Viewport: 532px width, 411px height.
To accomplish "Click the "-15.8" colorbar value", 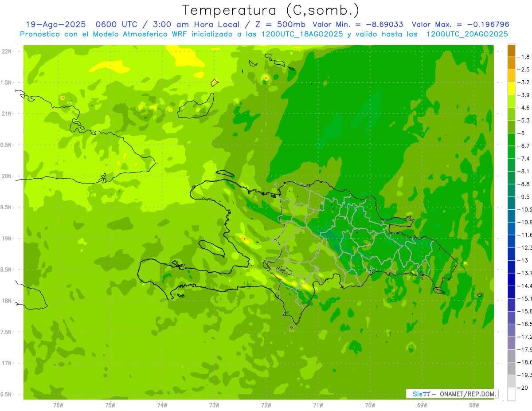I will click(x=524, y=311).
